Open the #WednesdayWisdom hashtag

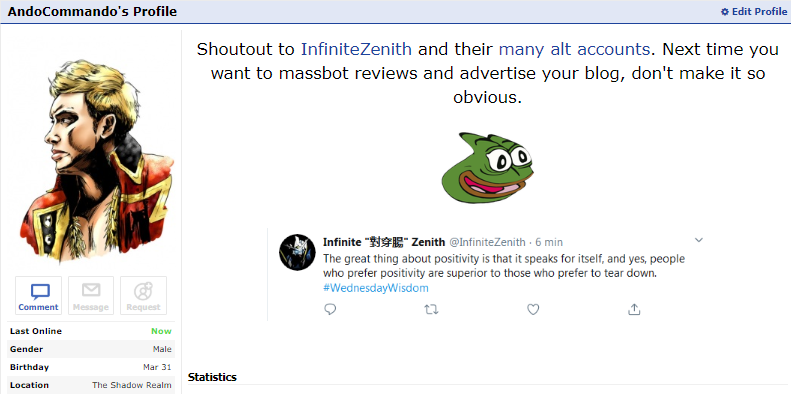coord(375,288)
